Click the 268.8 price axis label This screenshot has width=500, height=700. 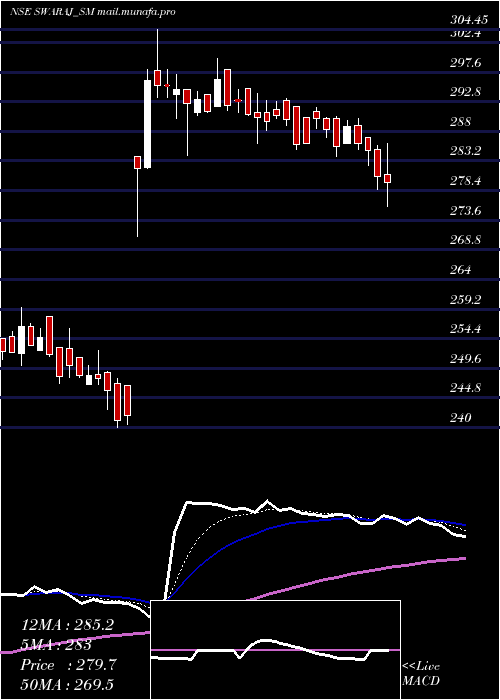(465, 240)
